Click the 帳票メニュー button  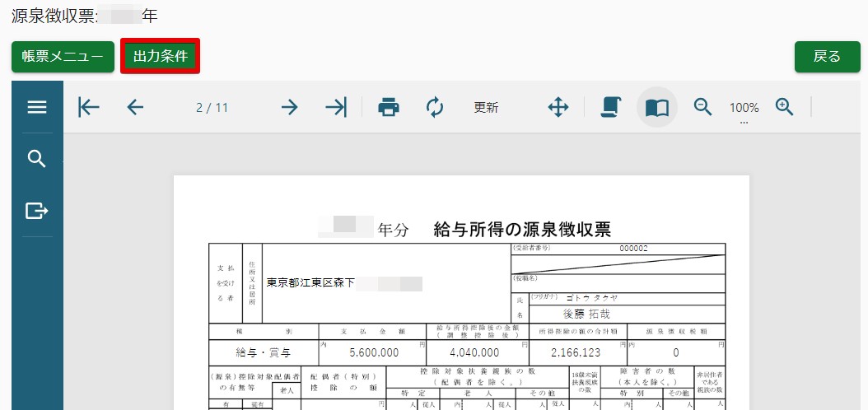[x=63, y=57]
